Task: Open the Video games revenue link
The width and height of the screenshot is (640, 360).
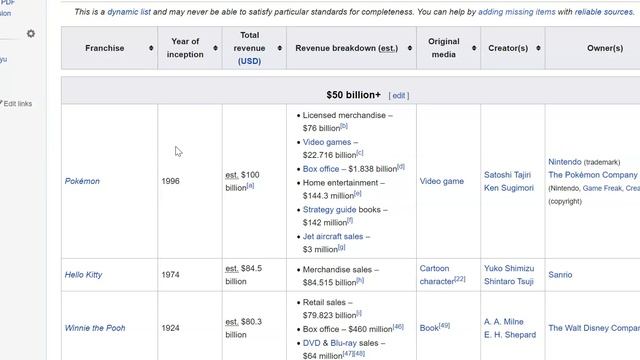Action: pyautogui.click(x=327, y=142)
